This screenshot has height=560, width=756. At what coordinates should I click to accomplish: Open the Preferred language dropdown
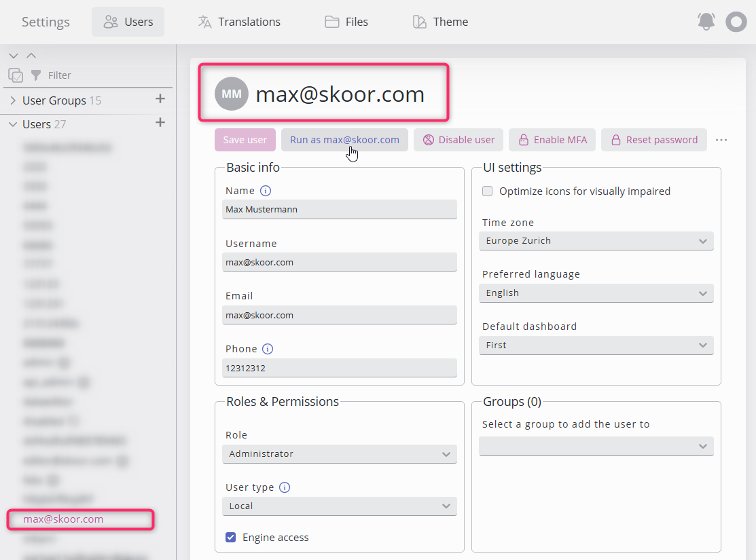click(x=596, y=293)
